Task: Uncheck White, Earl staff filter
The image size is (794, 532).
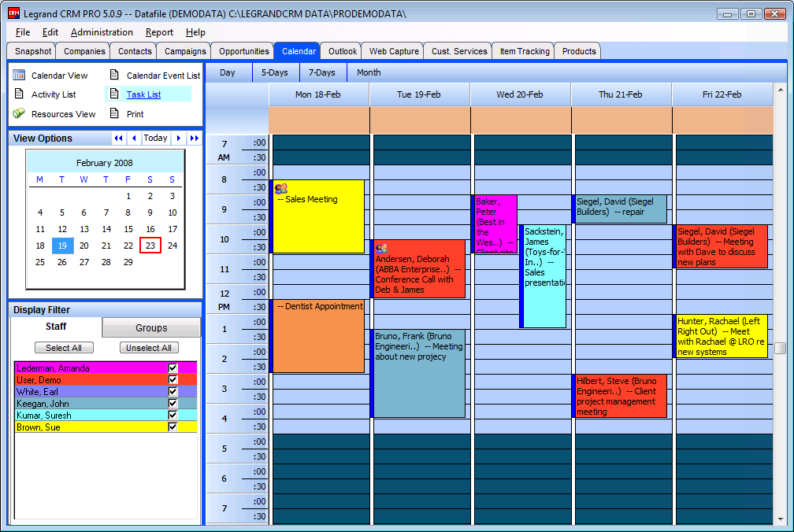Action: [x=173, y=391]
